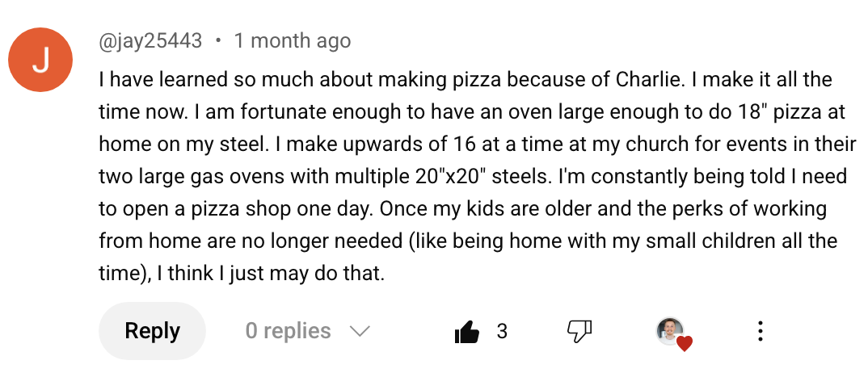Click the like count number 3
The height and width of the screenshot is (373, 868).
[502, 331]
